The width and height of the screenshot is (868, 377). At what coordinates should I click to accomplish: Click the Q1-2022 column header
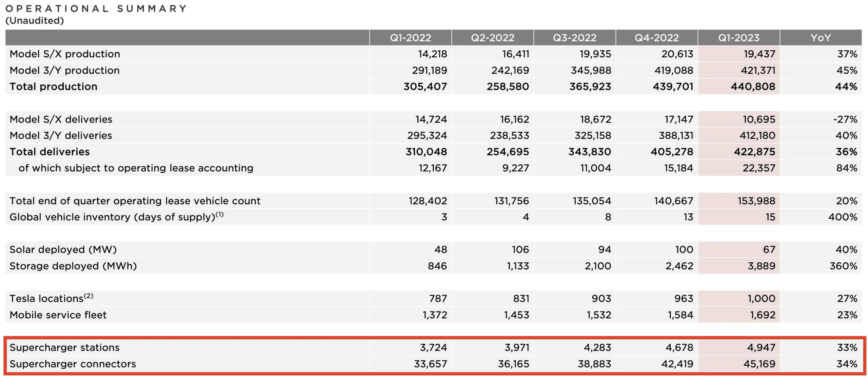click(x=410, y=38)
